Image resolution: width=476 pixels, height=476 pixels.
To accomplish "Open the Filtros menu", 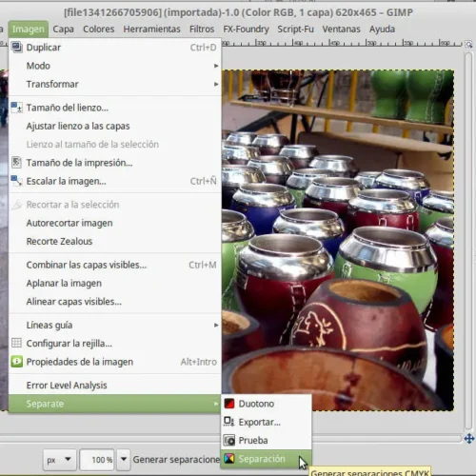I will 202,30.
